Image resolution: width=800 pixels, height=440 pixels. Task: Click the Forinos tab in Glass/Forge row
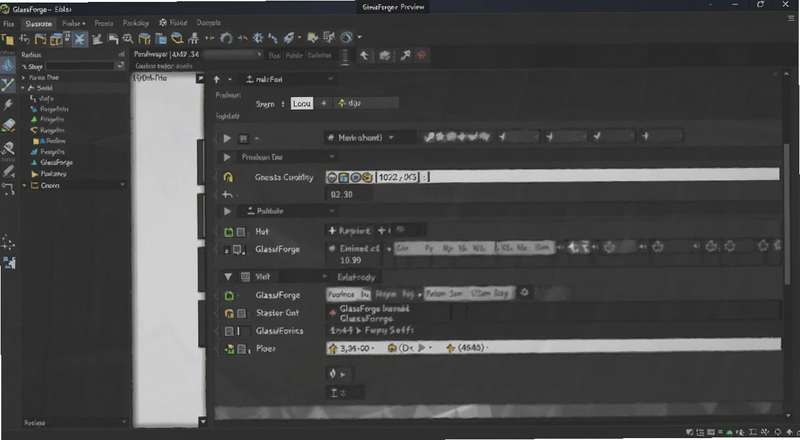(341, 295)
